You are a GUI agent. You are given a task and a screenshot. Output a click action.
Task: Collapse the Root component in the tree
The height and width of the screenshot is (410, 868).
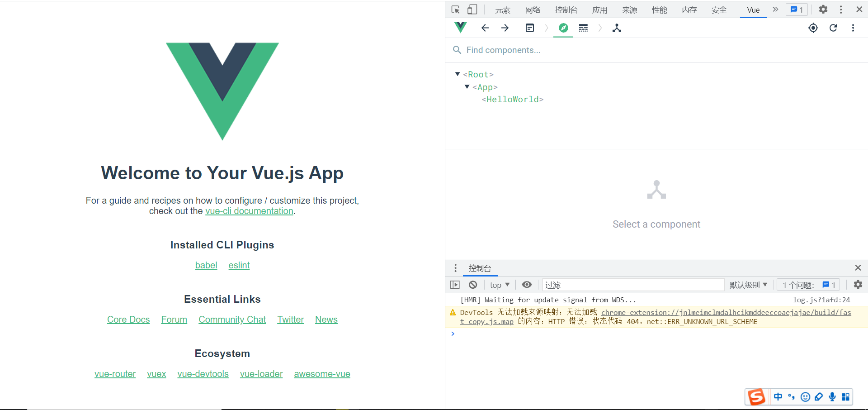click(x=457, y=74)
